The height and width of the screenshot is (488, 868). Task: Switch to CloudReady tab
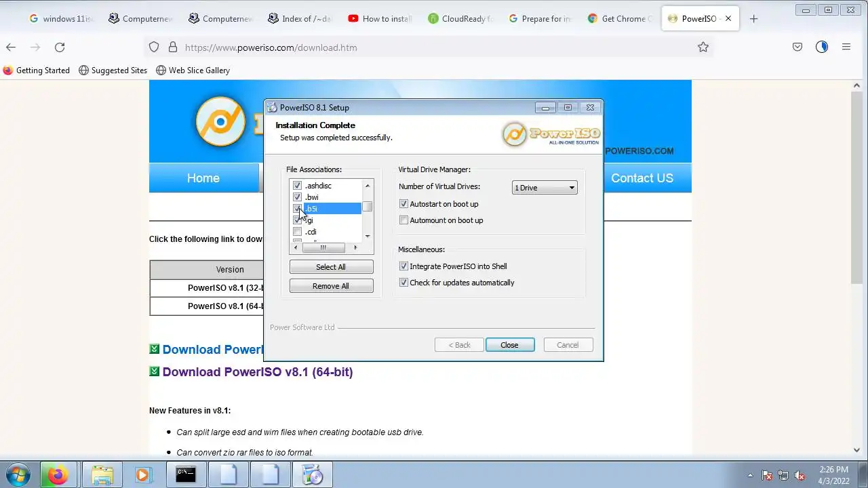(x=460, y=18)
